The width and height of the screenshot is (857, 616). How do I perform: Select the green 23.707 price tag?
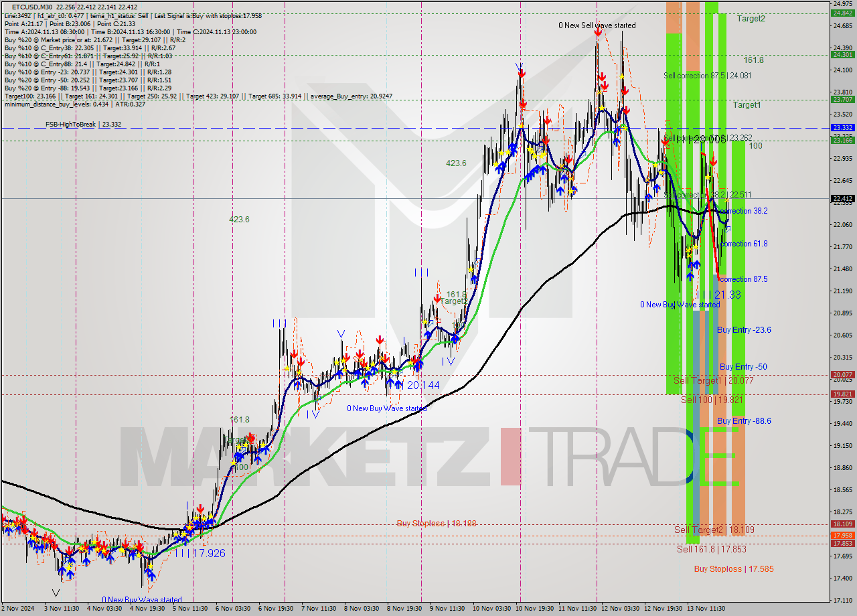pyautogui.click(x=842, y=99)
